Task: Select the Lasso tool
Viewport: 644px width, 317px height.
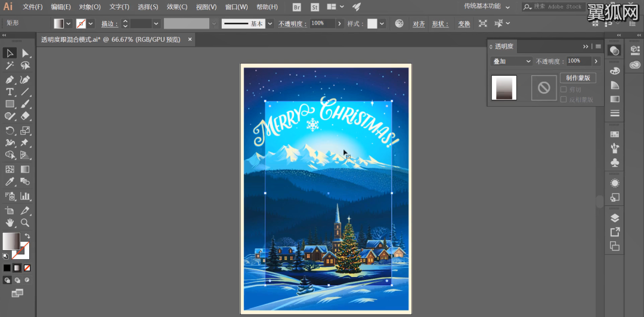Action: [x=25, y=66]
